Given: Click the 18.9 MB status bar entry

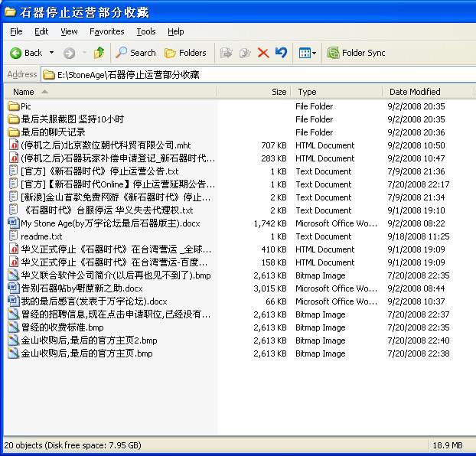Looking at the screenshot, I should (x=448, y=445).
